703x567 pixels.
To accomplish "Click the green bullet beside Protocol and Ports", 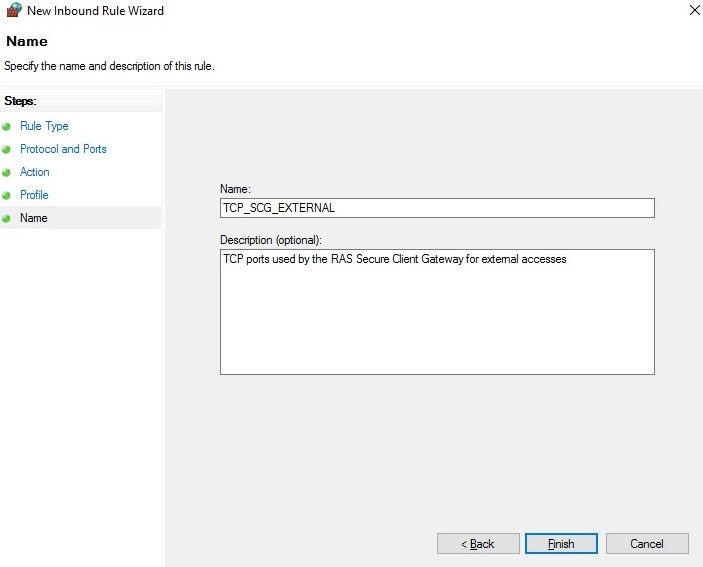I will pos(8,150).
